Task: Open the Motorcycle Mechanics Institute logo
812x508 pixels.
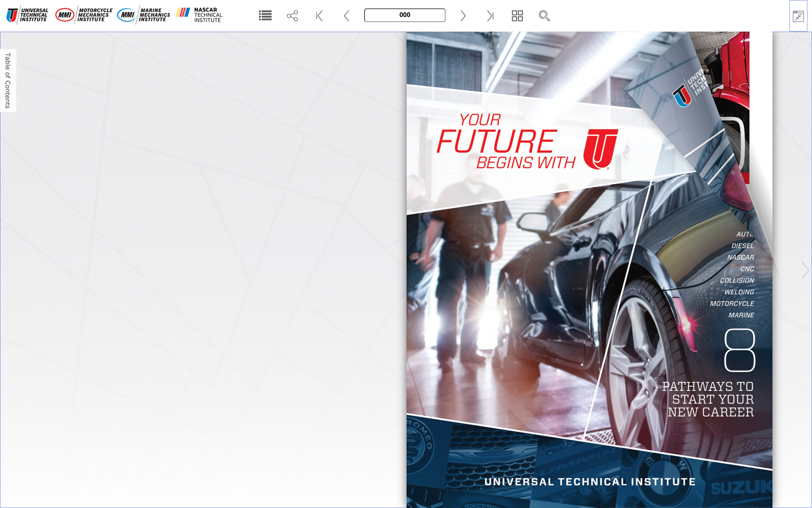Action: [84, 15]
